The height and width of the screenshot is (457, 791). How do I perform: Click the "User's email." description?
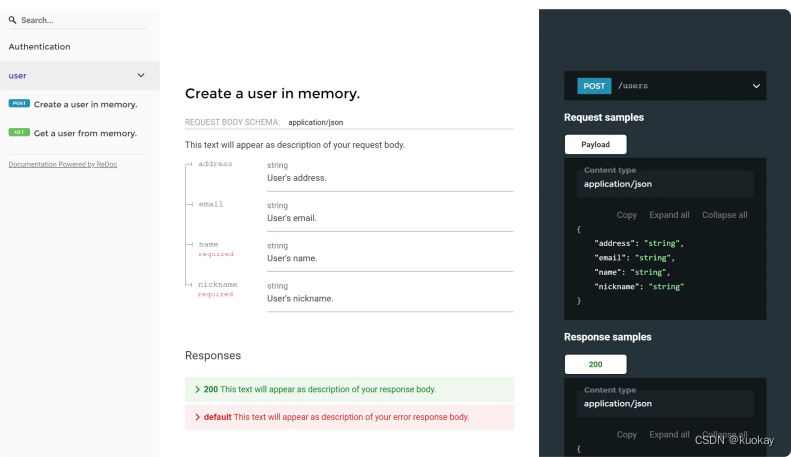(292, 218)
